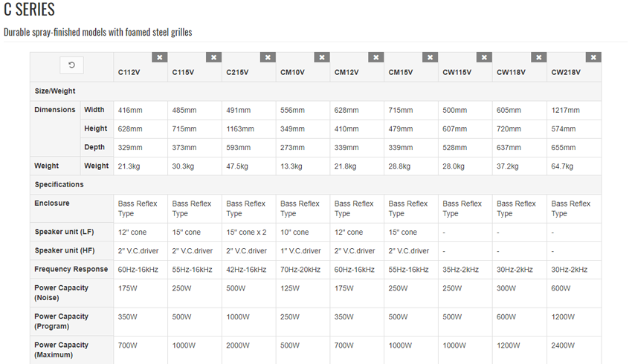Select the Frequency Response row label
The image size is (632, 364).
pos(71,269)
